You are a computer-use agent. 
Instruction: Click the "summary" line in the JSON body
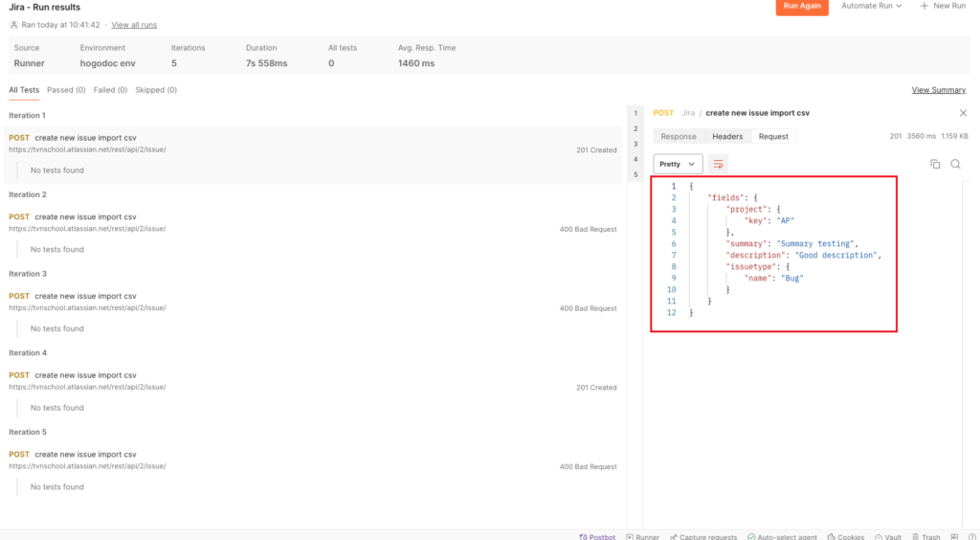[791, 244]
